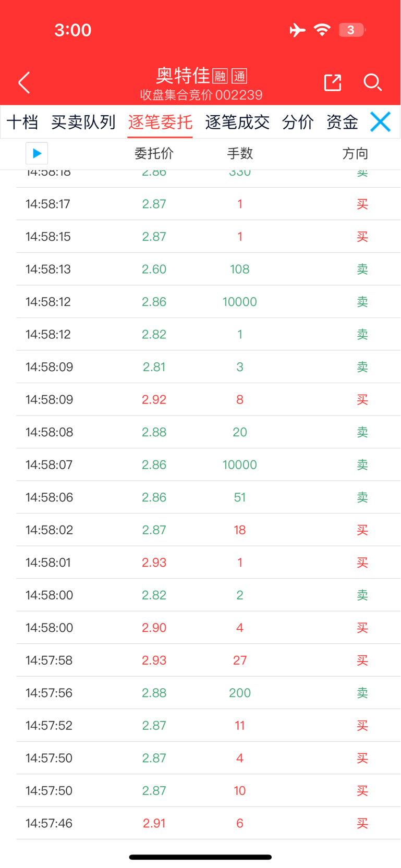Open the share/export icon
Image resolution: width=401 pixels, height=868 pixels.
(x=333, y=82)
